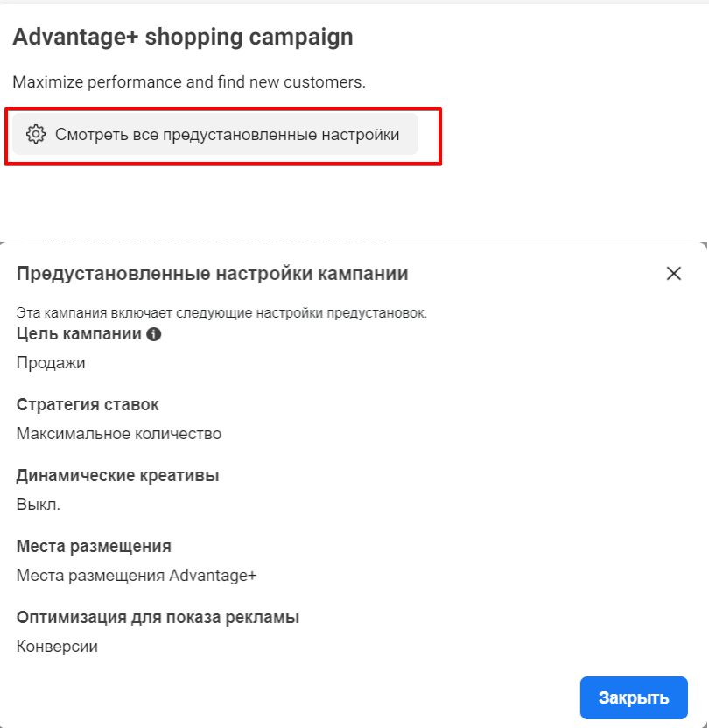This screenshot has height=728, width=709.
Task: Click the "Эта кампания включает" description line
Action: point(221,312)
